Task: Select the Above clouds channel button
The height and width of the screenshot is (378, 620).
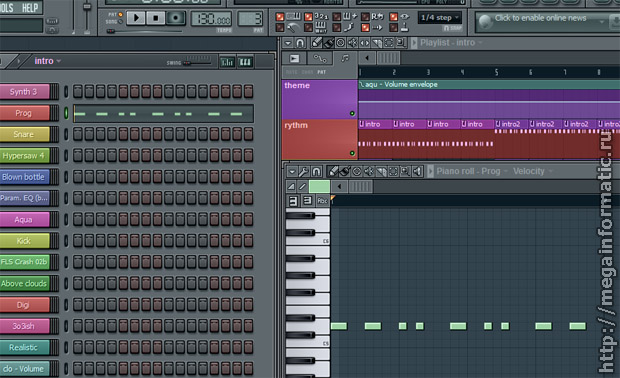Action: 25,284
